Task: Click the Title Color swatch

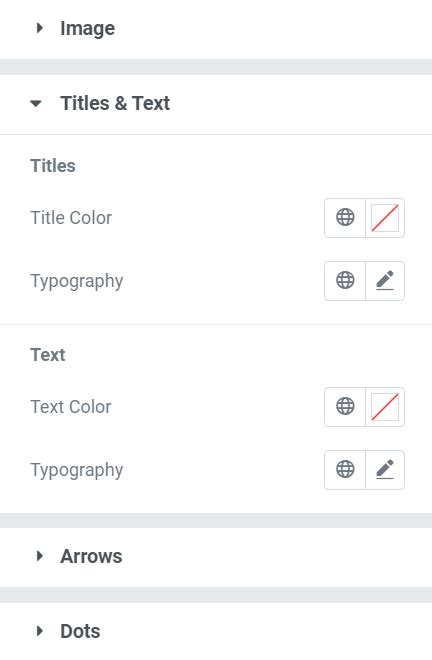Action: (x=385, y=218)
